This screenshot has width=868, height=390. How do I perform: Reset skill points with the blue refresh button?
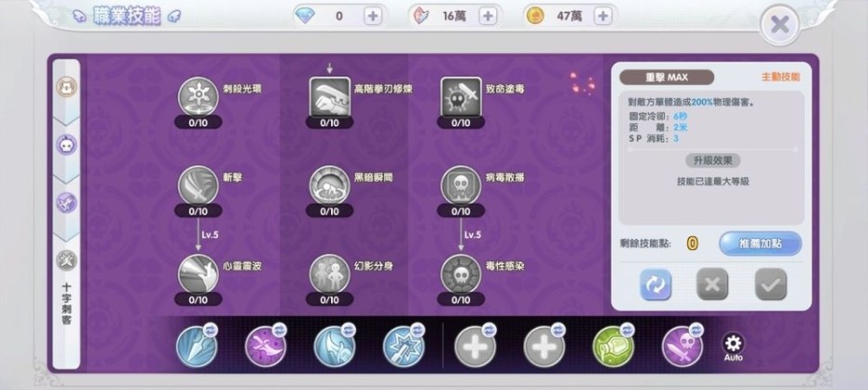tap(655, 285)
